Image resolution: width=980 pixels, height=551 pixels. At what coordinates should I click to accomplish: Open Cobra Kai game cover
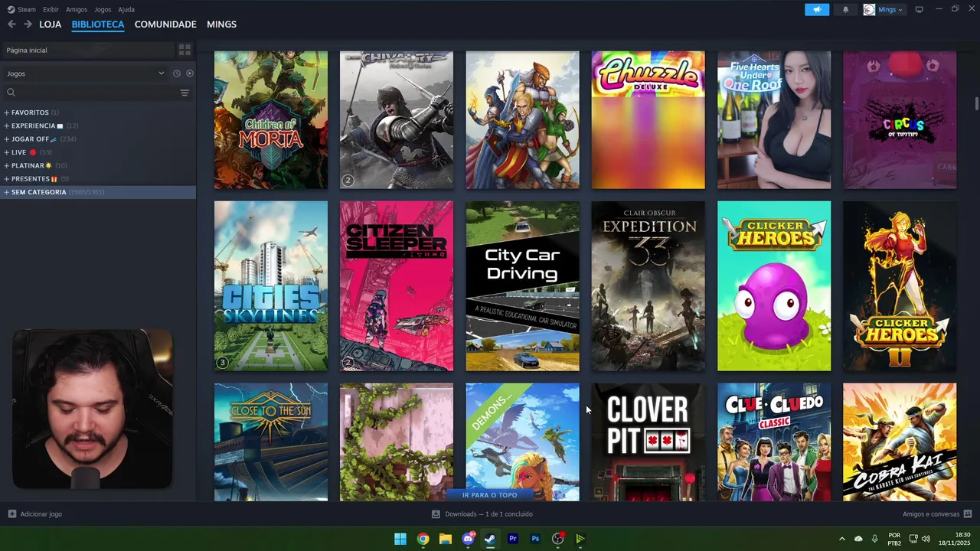click(900, 442)
